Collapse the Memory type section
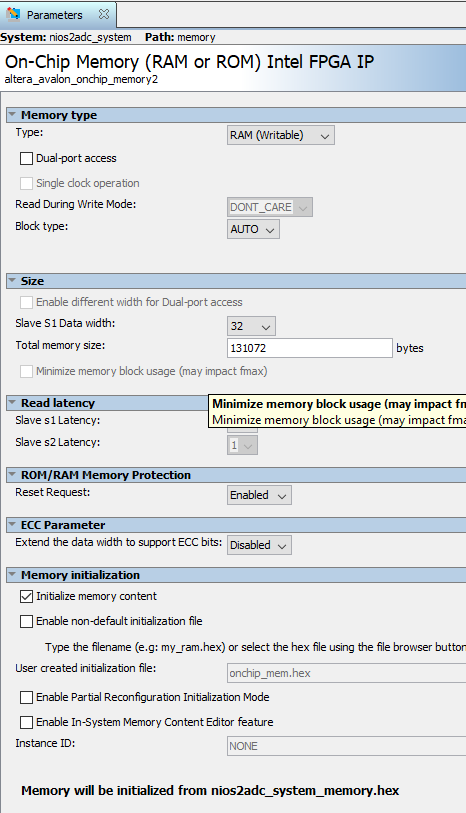 click(x=12, y=115)
